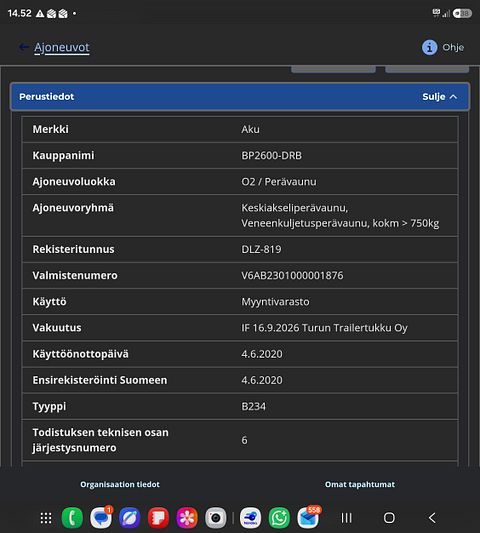Open the Ohje info icon
The image size is (480, 533).
click(429, 47)
